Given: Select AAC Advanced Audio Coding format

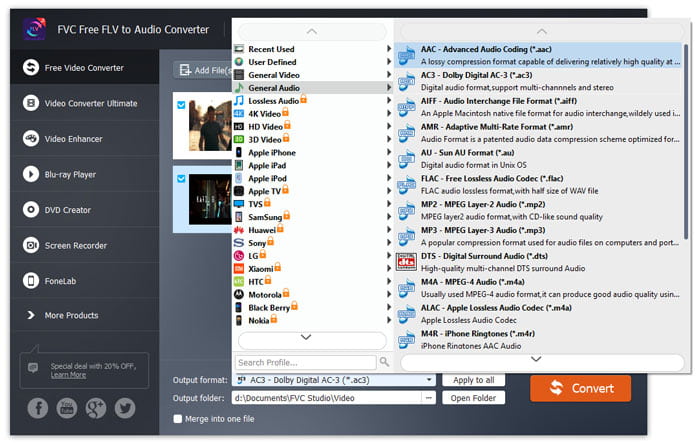Looking at the screenshot, I should 538,55.
